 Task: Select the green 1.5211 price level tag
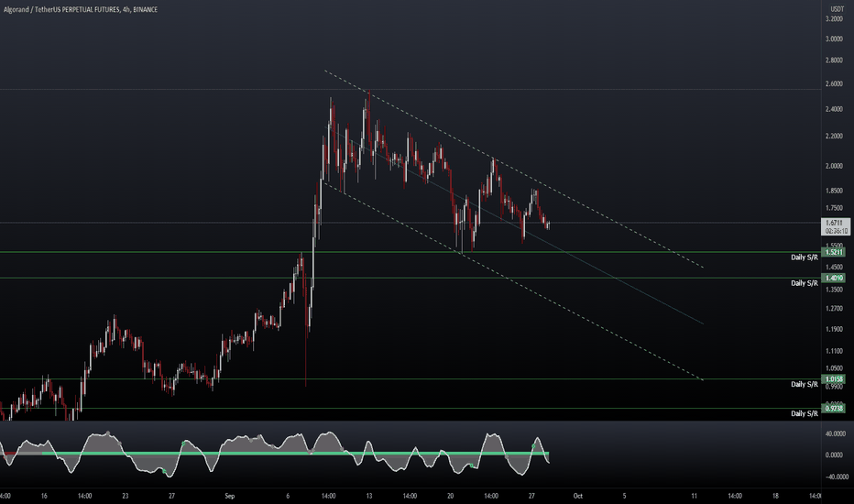835,252
